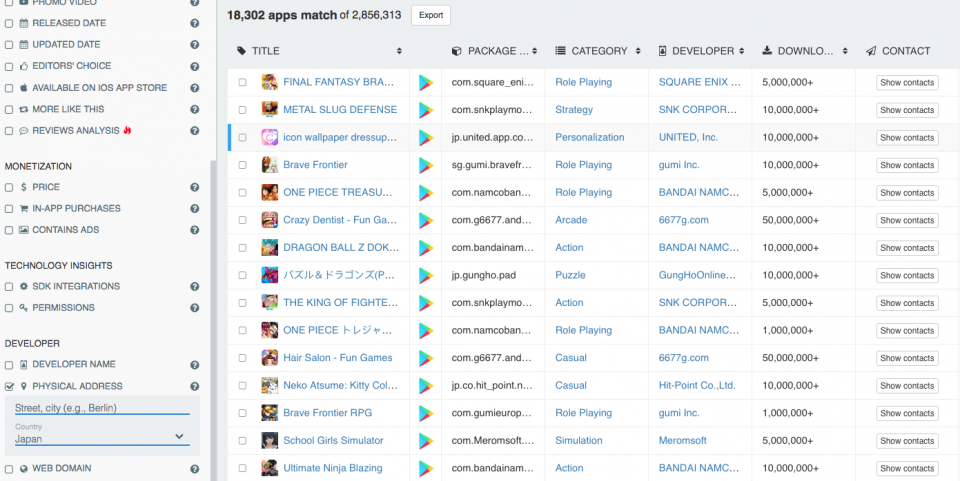The height and width of the screenshot is (481, 960).
Task: Click the flame icon beside Reviews Analysis
Action: 127,130
